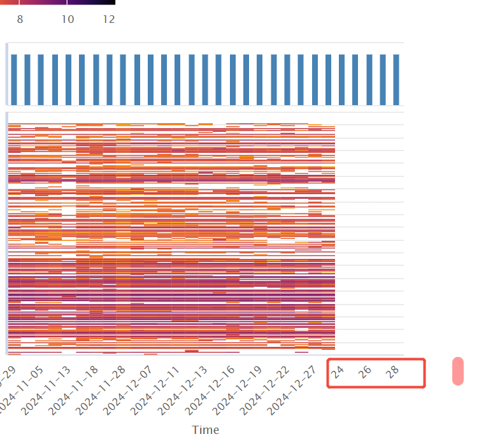This screenshot has height=448, width=479.
Task: Select the color scale label 10
Action: 68,20
